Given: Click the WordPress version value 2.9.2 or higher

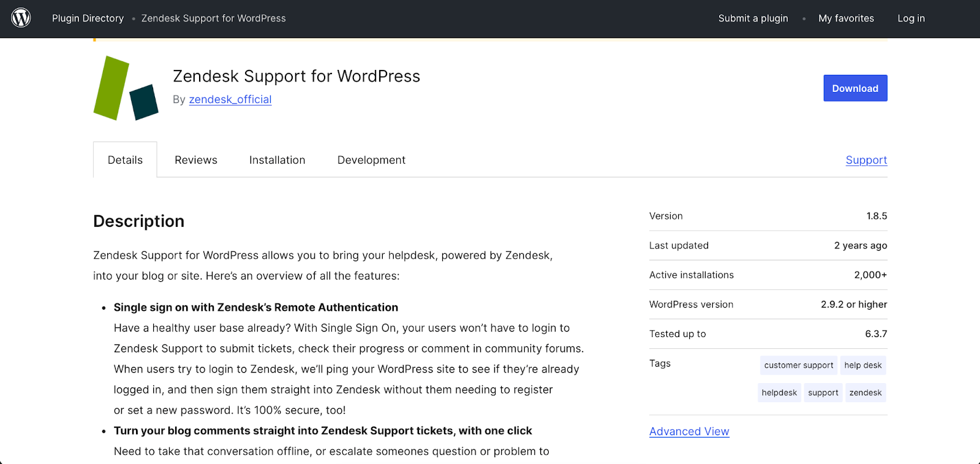Looking at the screenshot, I should click(x=854, y=304).
